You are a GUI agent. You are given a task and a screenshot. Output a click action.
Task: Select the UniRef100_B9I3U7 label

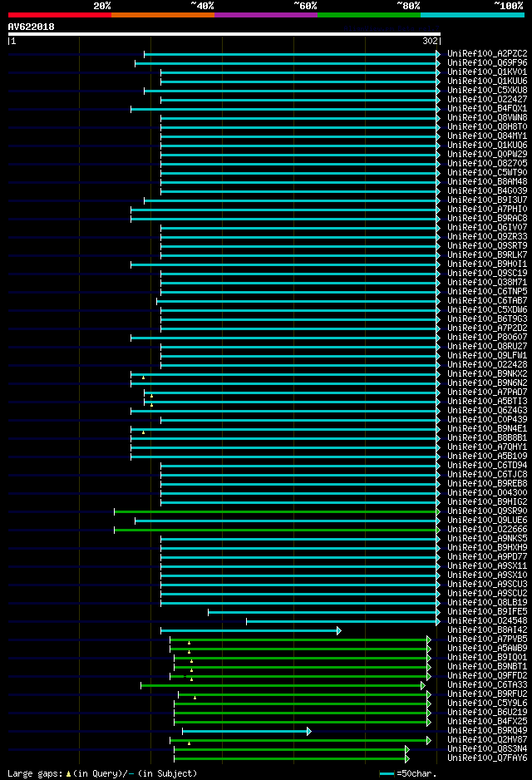click(x=487, y=200)
